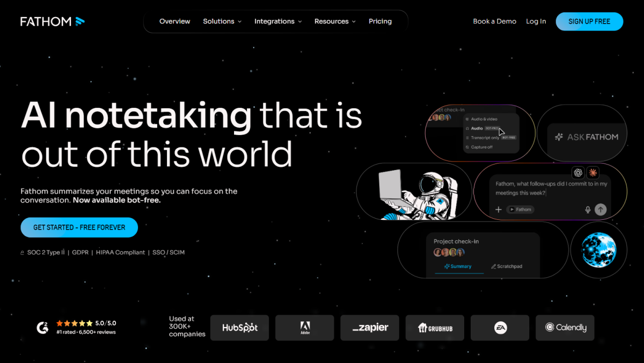Click the G2 rating logo
Image resolution: width=644 pixels, height=363 pixels.
coord(42,328)
